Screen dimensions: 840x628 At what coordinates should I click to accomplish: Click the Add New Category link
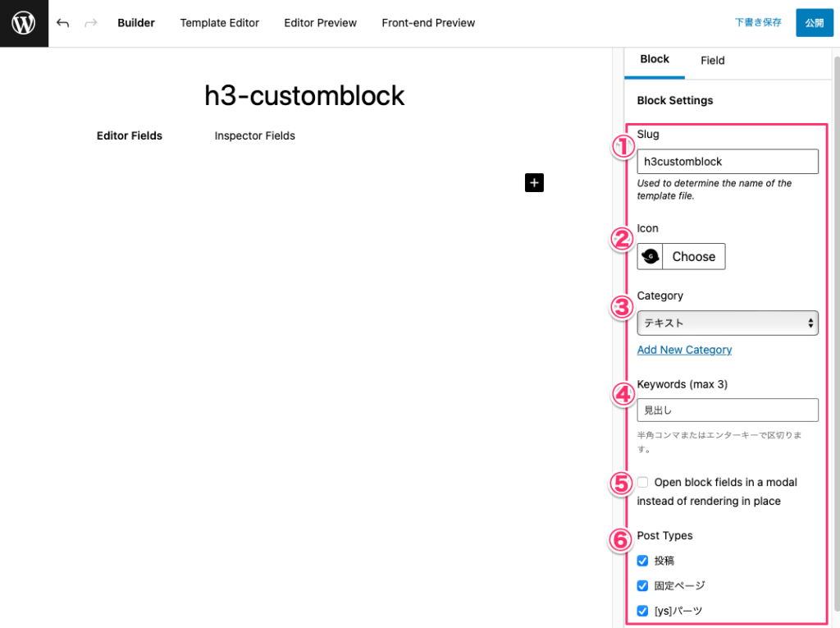pyautogui.click(x=684, y=350)
